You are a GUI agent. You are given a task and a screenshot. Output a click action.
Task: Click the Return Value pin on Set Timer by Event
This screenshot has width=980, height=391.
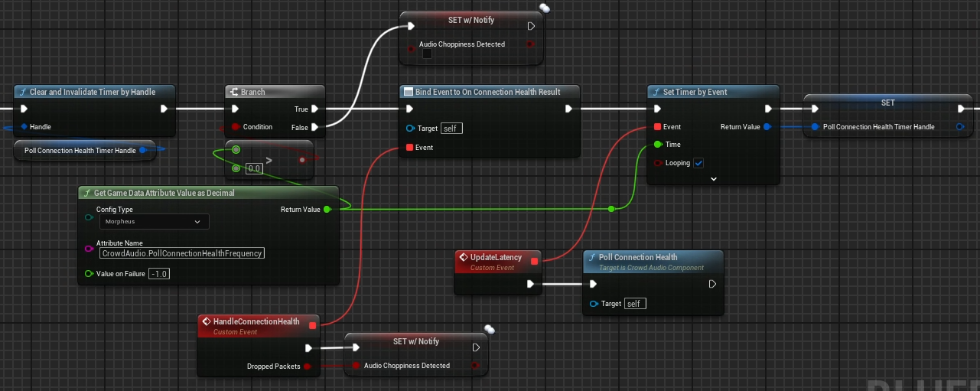tap(767, 127)
